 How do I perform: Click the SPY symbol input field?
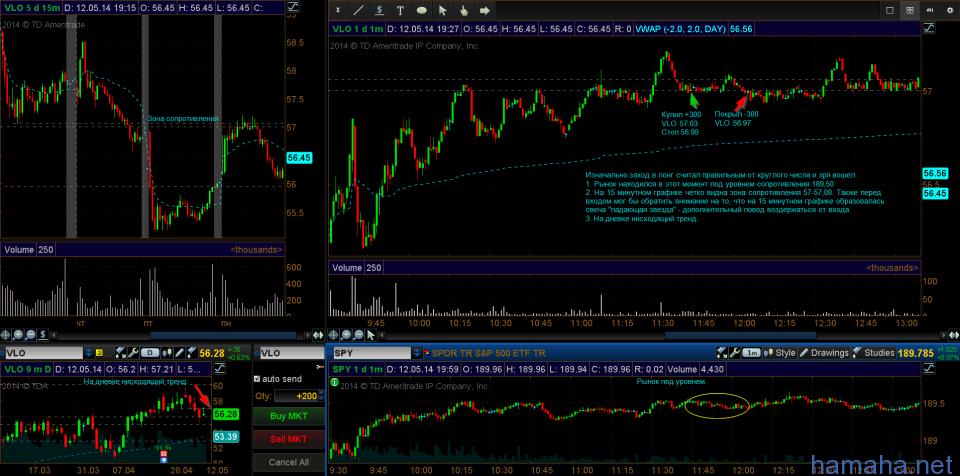372,353
